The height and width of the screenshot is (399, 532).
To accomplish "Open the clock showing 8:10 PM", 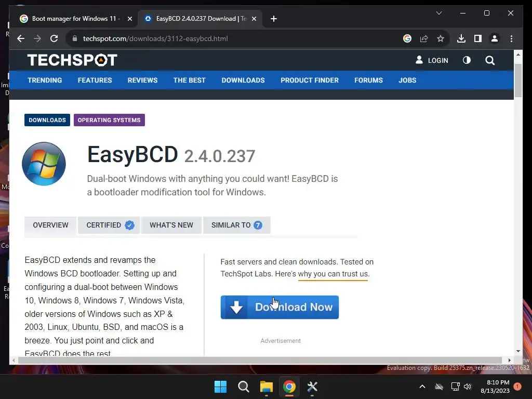I will [x=495, y=387].
